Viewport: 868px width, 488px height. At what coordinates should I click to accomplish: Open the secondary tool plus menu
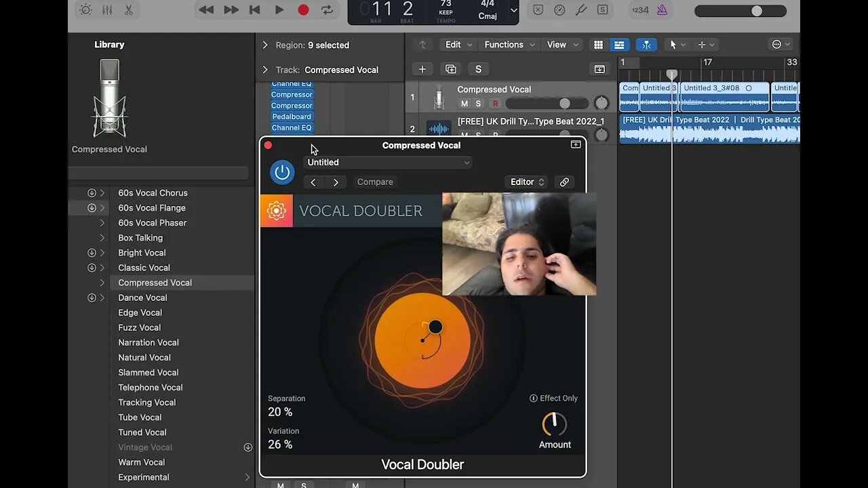point(706,45)
